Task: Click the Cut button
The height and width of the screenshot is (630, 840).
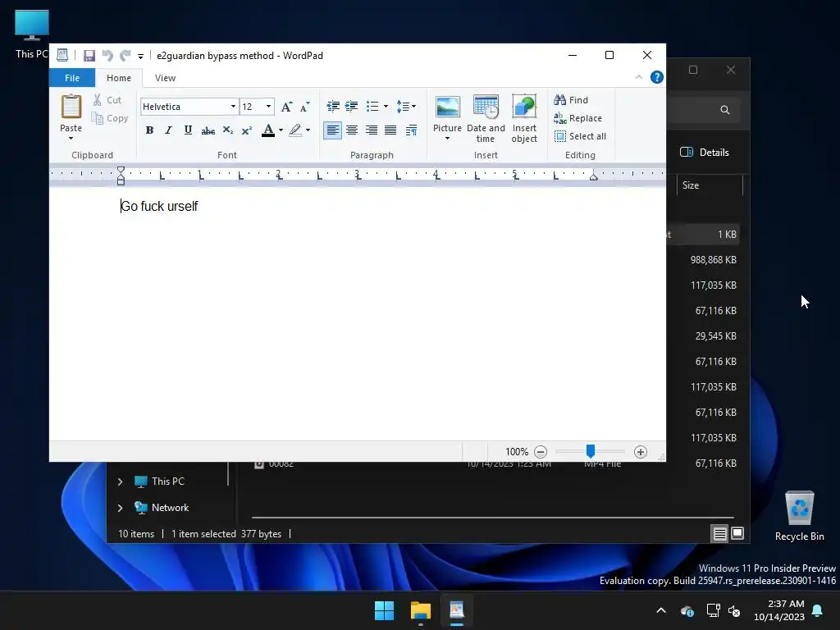Action: (107, 100)
